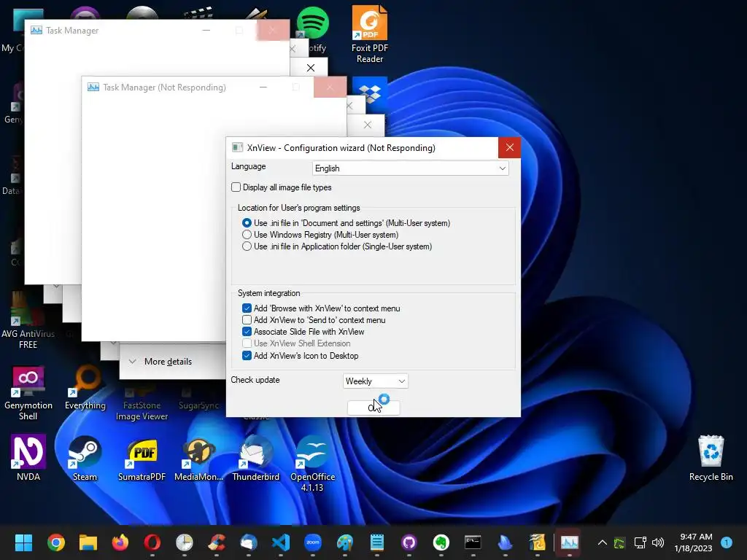Open the network icon in system tray
Viewport: 747px width, 560px height.
pos(640,542)
